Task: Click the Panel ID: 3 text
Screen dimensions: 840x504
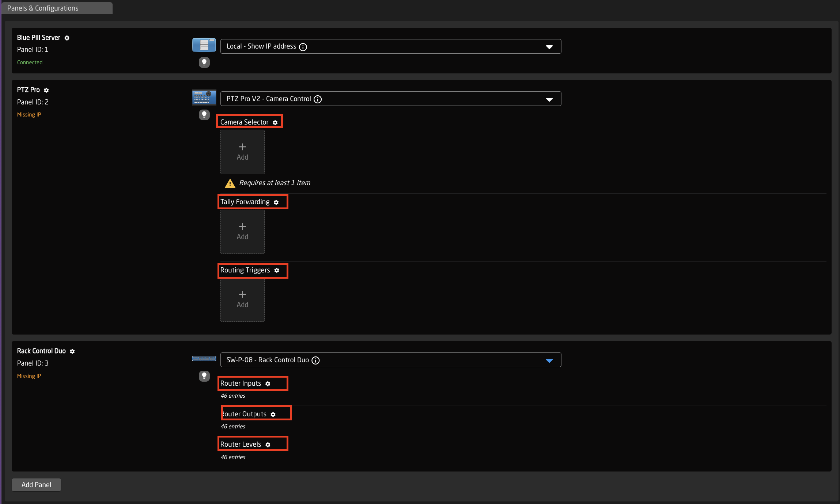Action: coord(33,363)
